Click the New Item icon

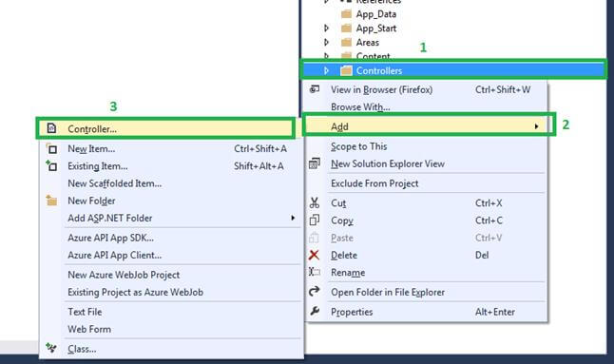(x=51, y=148)
